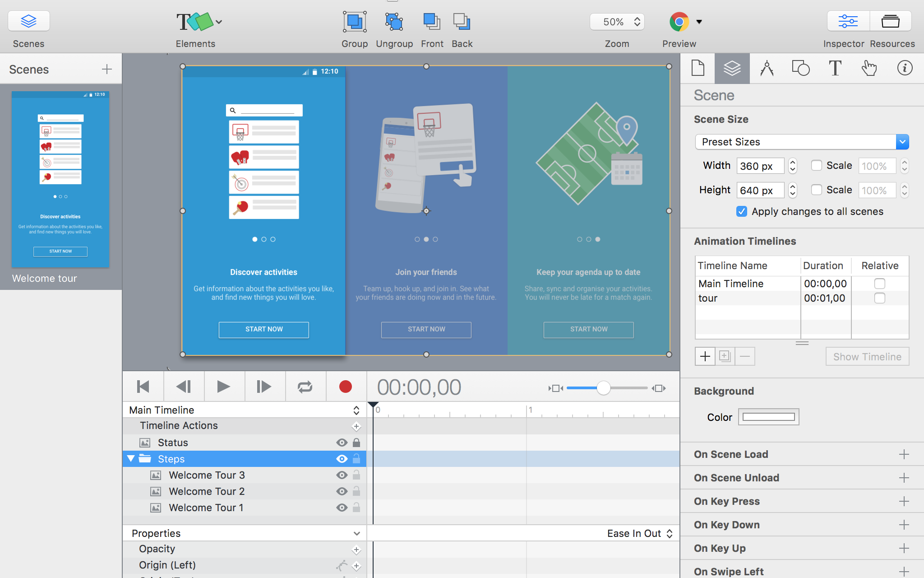The height and width of the screenshot is (578, 924).
Task: Hide the Welcome Tour 2 layer
Action: click(x=342, y=491)
